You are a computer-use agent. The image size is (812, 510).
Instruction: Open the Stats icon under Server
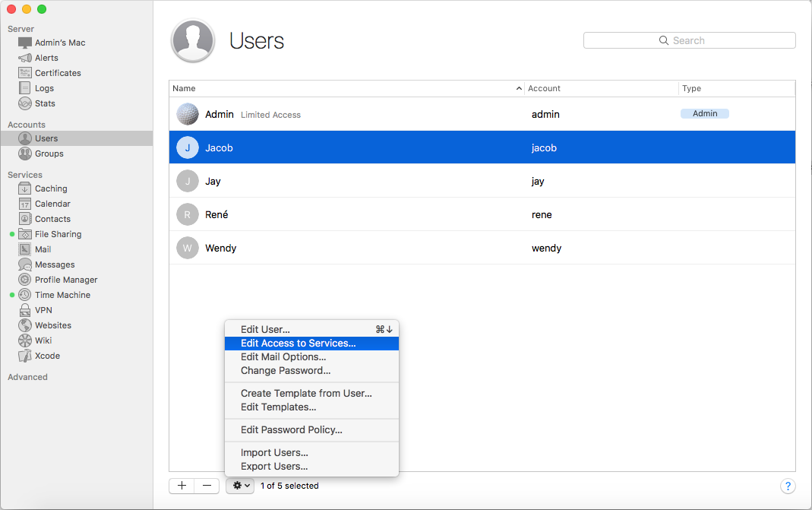[x=25, y=103]
